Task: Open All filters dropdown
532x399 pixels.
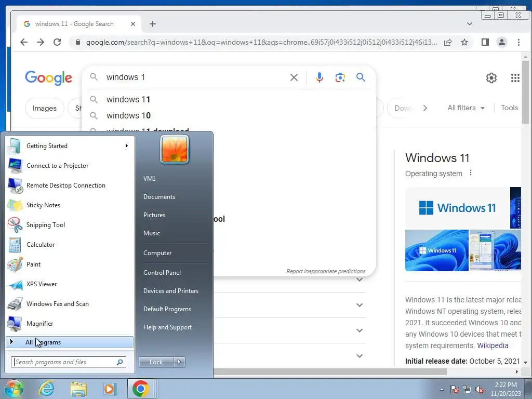Action: click(466, 108)
